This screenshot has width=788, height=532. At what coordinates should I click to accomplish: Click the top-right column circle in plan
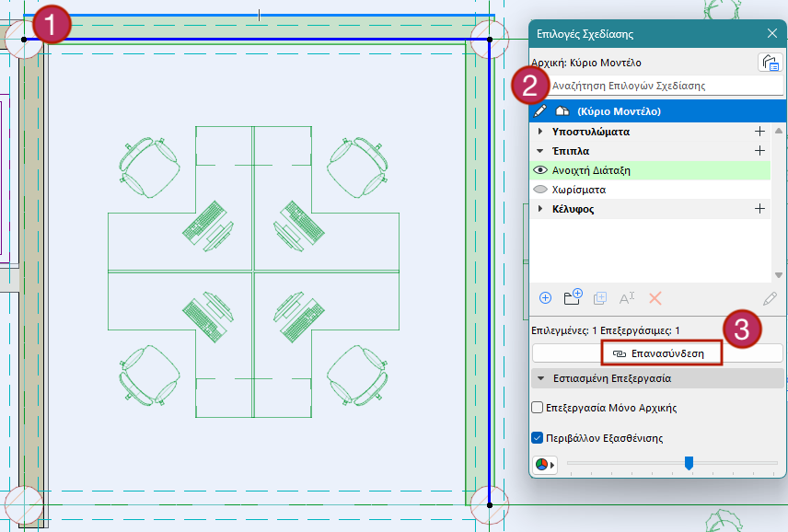[490, 40]
